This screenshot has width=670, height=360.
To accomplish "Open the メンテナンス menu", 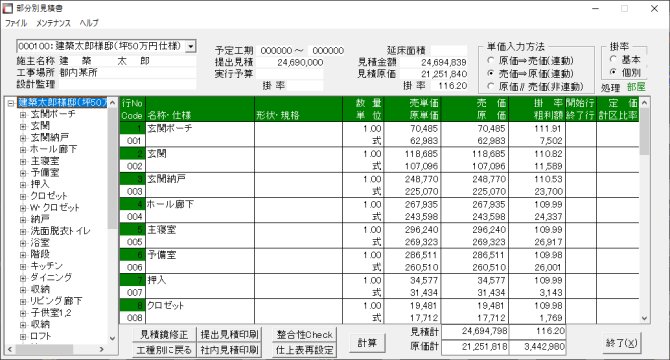I will point(53,23).
